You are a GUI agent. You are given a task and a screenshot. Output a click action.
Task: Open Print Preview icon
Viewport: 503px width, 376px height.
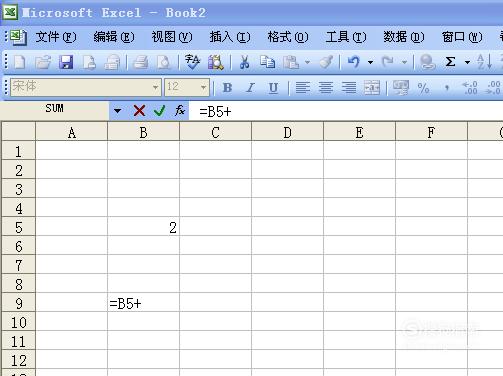pyautogui.click(x=163, y=62)
